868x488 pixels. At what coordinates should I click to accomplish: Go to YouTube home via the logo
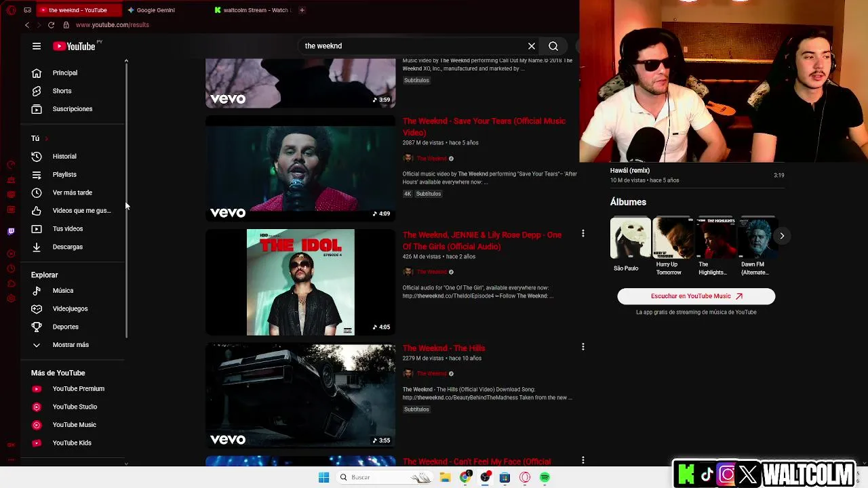(74, 46)
